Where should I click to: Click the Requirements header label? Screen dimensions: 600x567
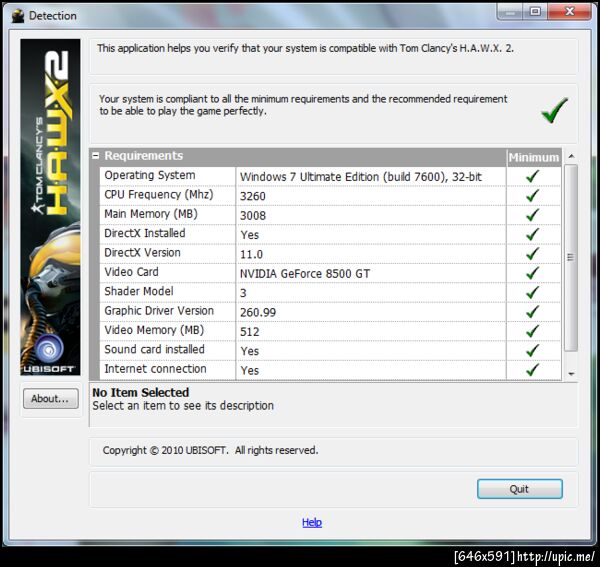tap(143, 156)
